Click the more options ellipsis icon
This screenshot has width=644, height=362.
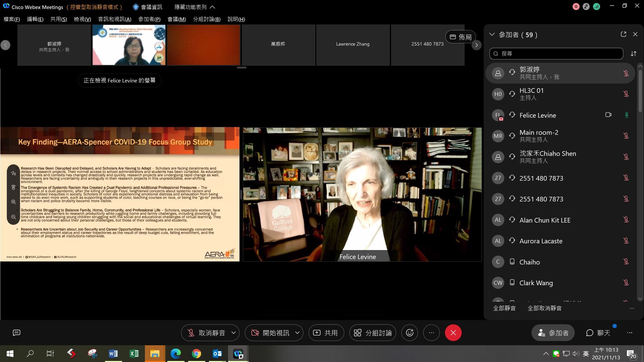pos(431,332)
